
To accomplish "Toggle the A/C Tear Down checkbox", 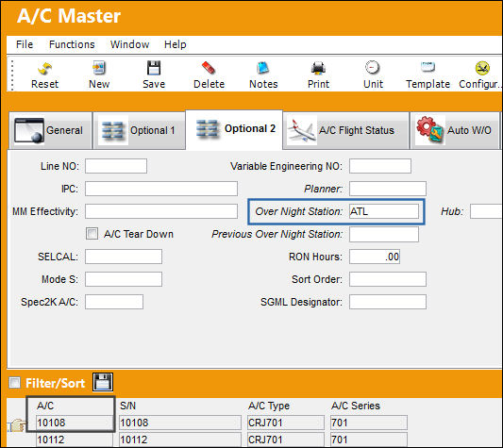I will [92, 234].
